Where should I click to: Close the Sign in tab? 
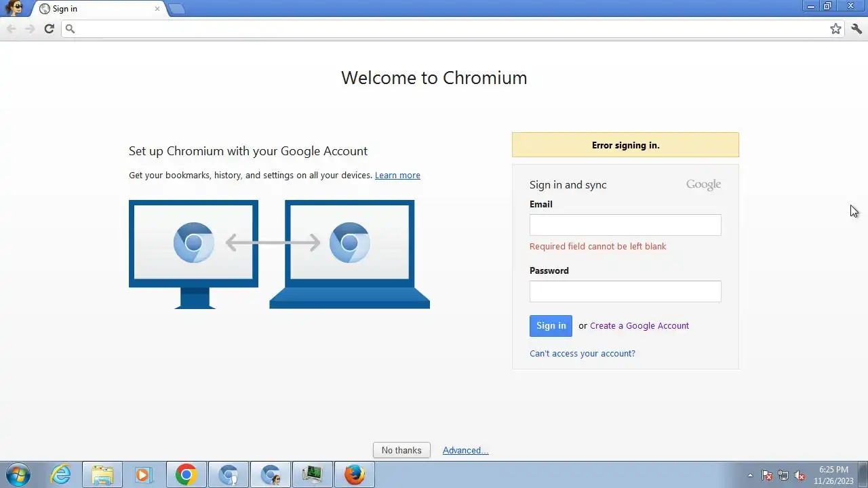(157, 9)
